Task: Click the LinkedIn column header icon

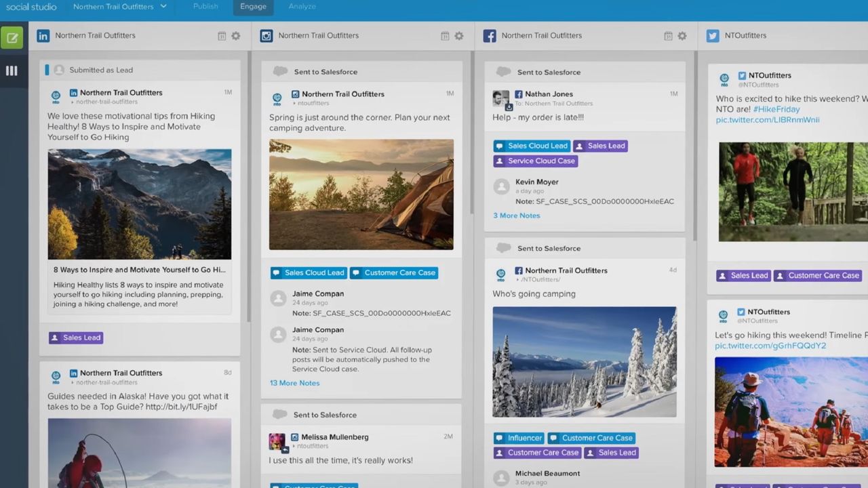Action: (43, 36)
